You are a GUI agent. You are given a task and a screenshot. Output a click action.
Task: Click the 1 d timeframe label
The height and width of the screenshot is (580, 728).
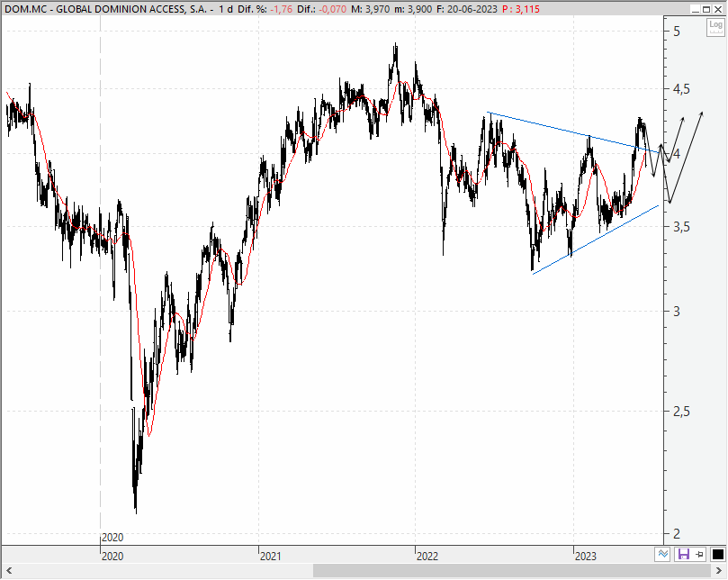226,9
